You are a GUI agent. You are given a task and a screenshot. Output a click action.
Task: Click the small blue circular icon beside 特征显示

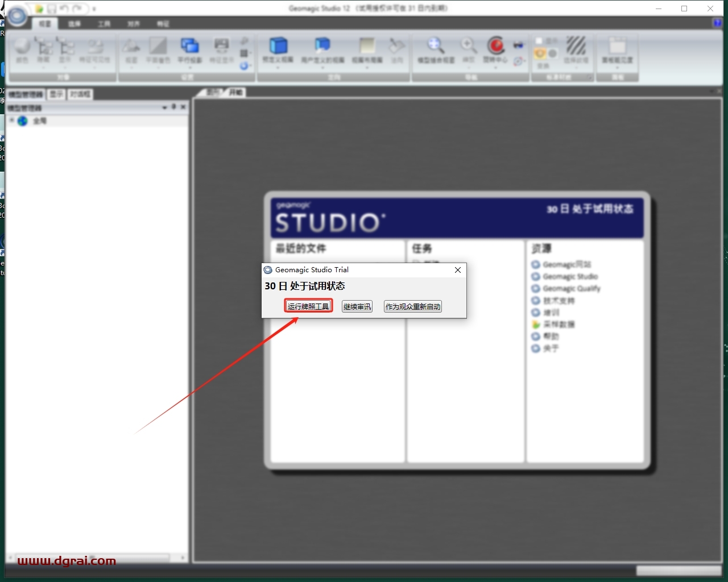point(244,66)
